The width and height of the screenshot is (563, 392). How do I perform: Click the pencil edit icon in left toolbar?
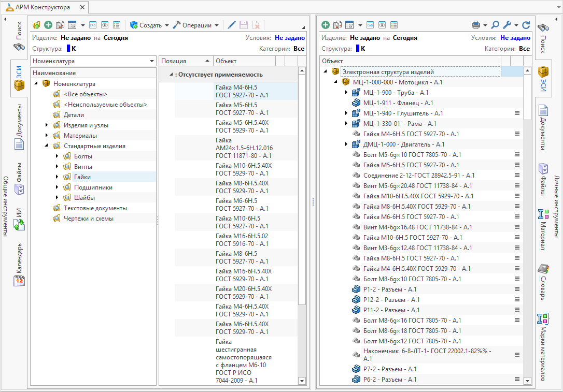point(232,25)
